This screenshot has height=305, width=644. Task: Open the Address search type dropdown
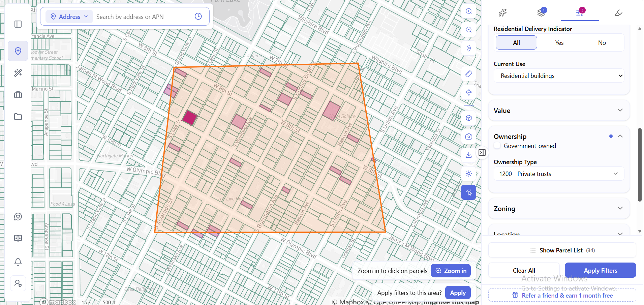[x=69, y=17]
